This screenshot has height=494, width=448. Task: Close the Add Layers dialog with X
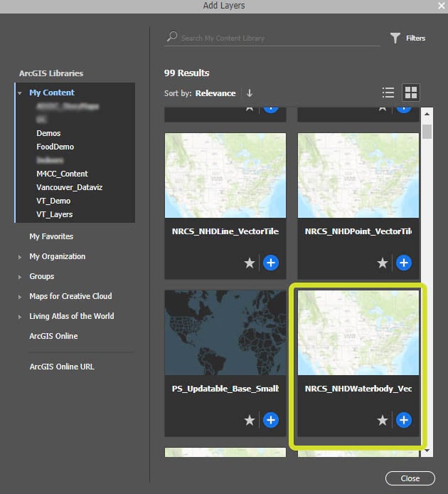[441, 6]
